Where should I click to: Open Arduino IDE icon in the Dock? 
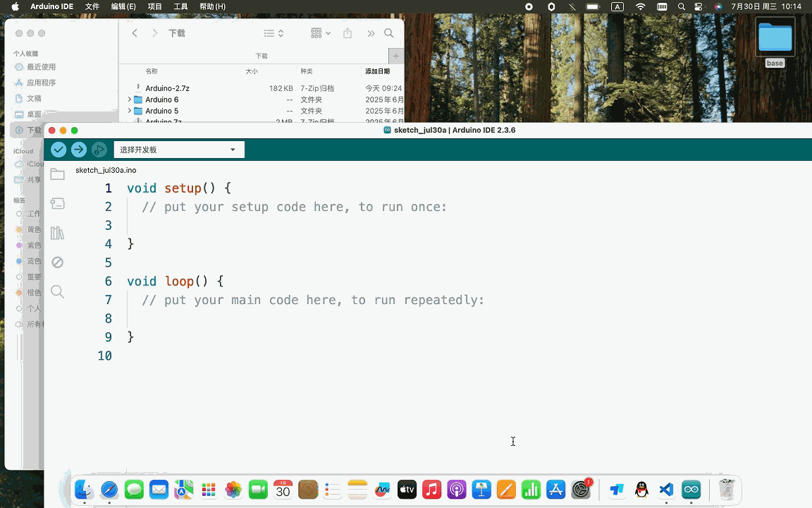[x=691, y=490]
